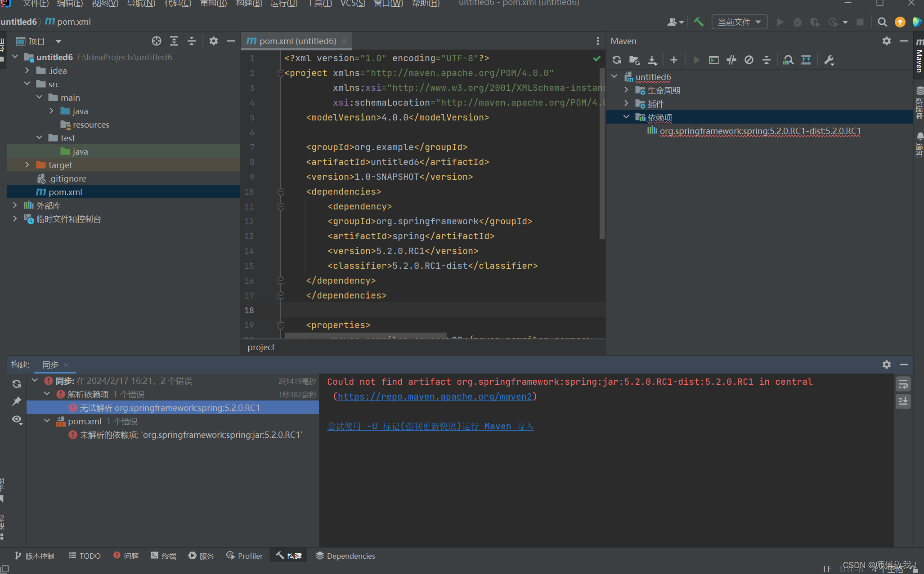
Task: Open the repo.maven.apache.org/maven2 link
Action: pos(435,396)
